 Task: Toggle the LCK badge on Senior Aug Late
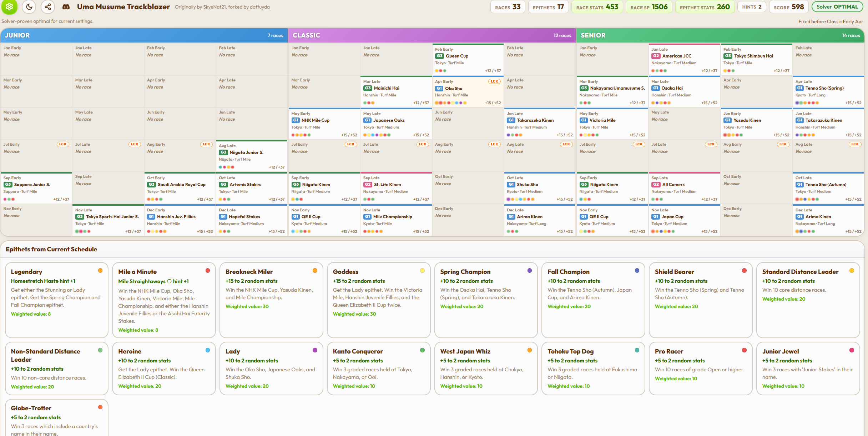(x=855, y=144)
